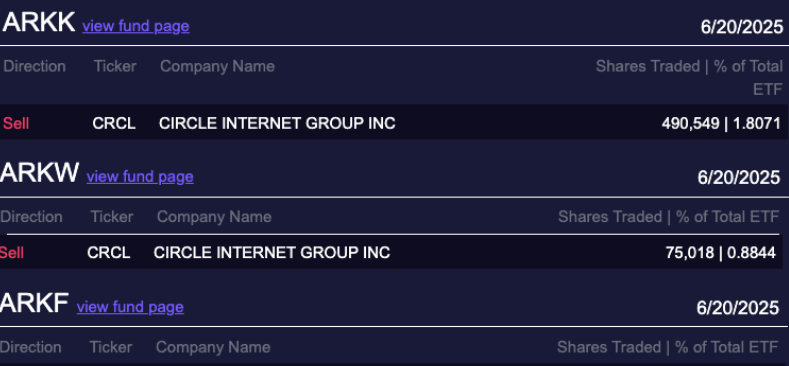Select the CRCL ticker in ARKW table
The image size is (789, 366).
pos(109,252)
